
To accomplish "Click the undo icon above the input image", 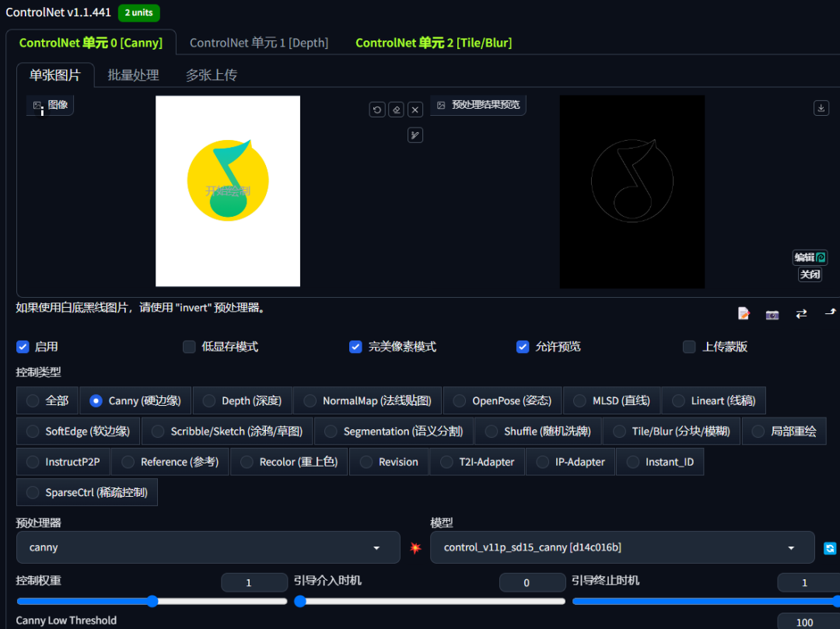I will tap(377, 110).
